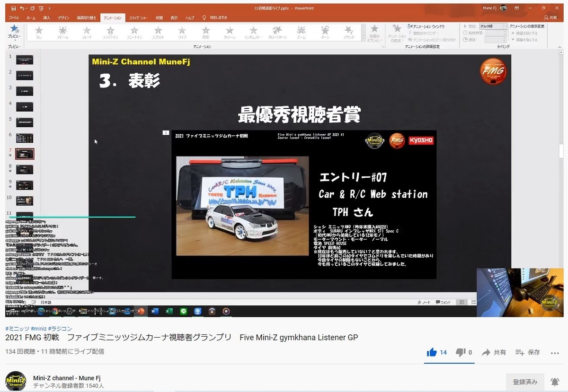Click the #miniz hashtag link

tap(39, 329)
